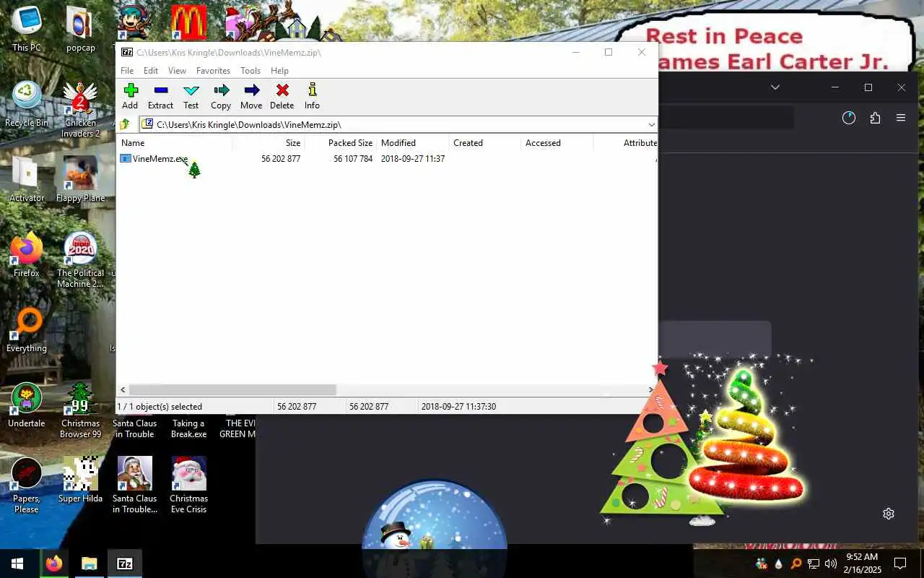Sort by the Created column header
The width and height of the screenshot is (924, 578).
click(x=485, y=143)
